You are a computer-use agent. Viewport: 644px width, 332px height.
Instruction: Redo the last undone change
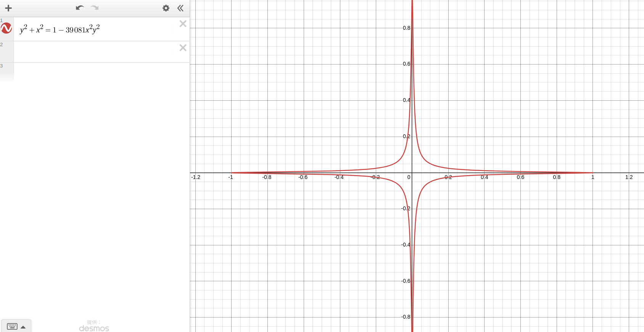click(x=95, y=8)
